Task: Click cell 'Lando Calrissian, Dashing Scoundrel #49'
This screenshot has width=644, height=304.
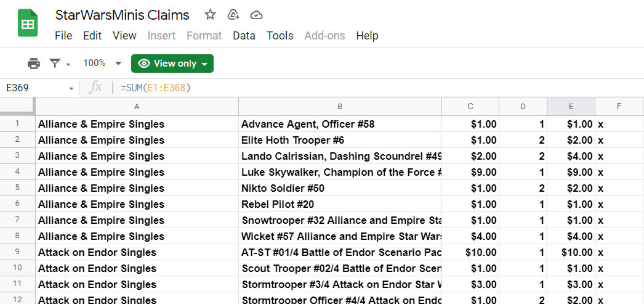Action: coord(340,156)
